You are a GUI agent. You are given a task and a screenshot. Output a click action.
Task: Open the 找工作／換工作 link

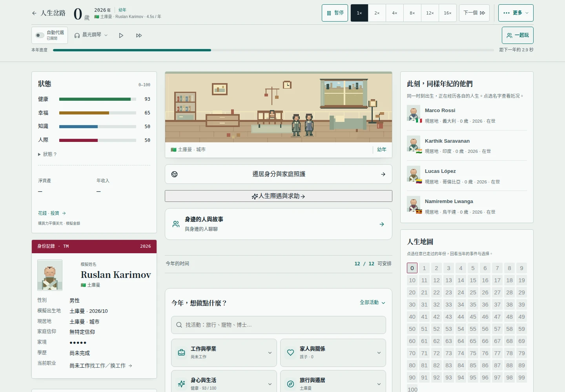[x=111, y=366]
